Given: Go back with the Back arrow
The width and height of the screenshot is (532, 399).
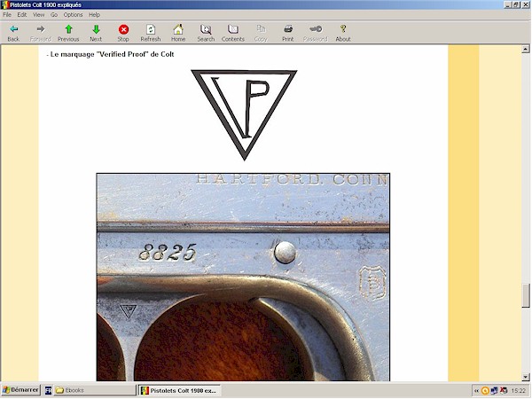Looking at the screenshot, I should [13, 33].
